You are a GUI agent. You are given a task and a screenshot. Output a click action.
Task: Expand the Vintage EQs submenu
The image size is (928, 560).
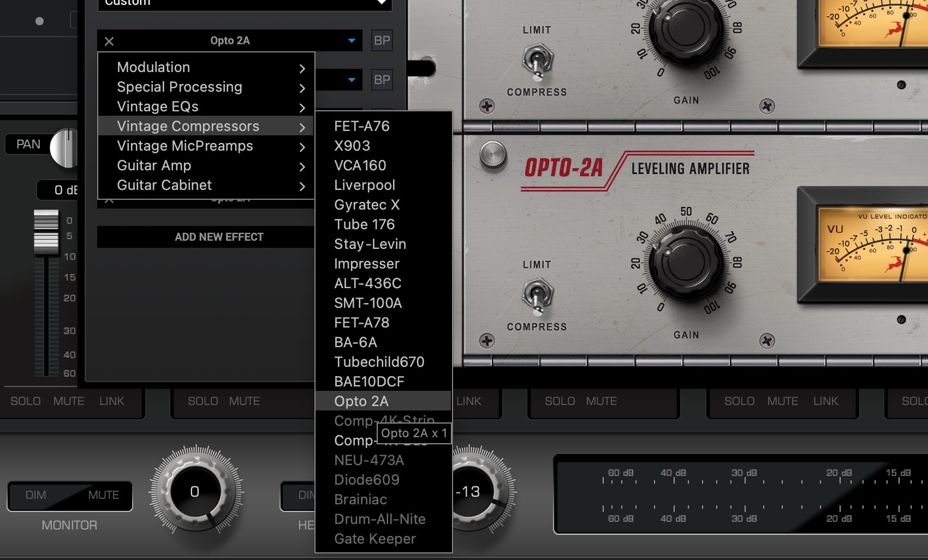(206, 106)
